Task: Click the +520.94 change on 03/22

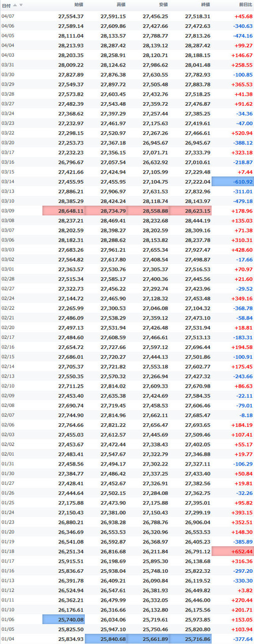Action: tap(241, 132)
